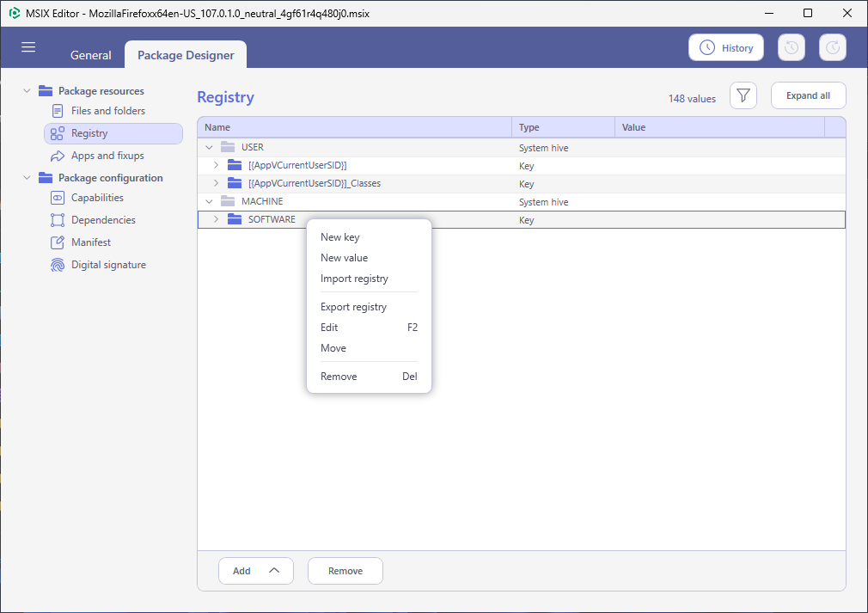Expand the [{AppVCurrentUserSID}]_Classes key
Screen dimensions: 868x613
point(216,183)
